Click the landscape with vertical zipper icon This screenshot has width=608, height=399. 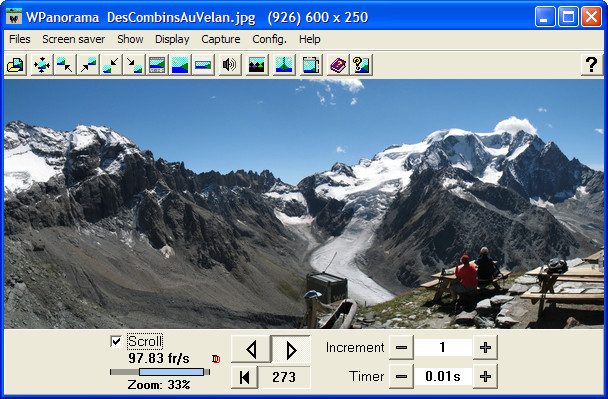pos(283,65)
